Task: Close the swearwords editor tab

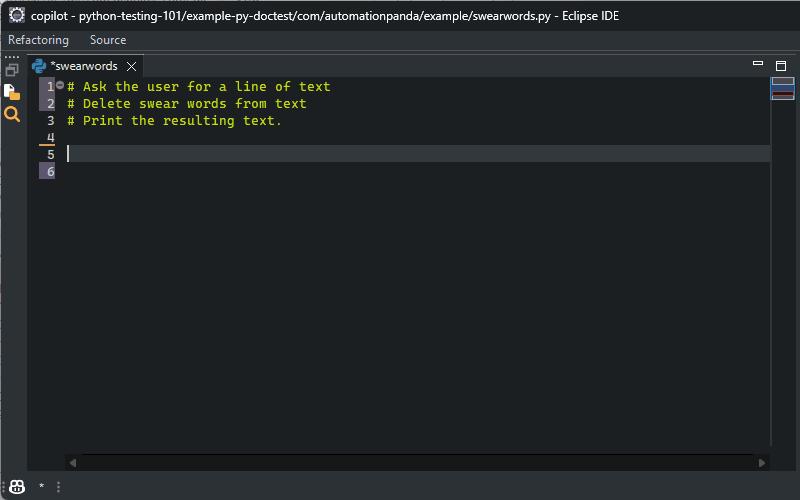Action: click(131, 66)
